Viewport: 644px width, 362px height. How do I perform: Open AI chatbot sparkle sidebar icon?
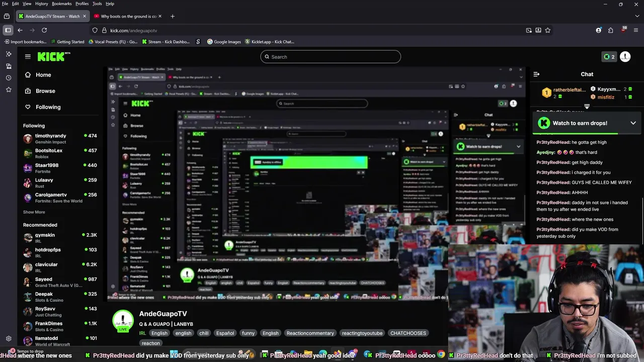pyautogui.click(x=9, y=54)
